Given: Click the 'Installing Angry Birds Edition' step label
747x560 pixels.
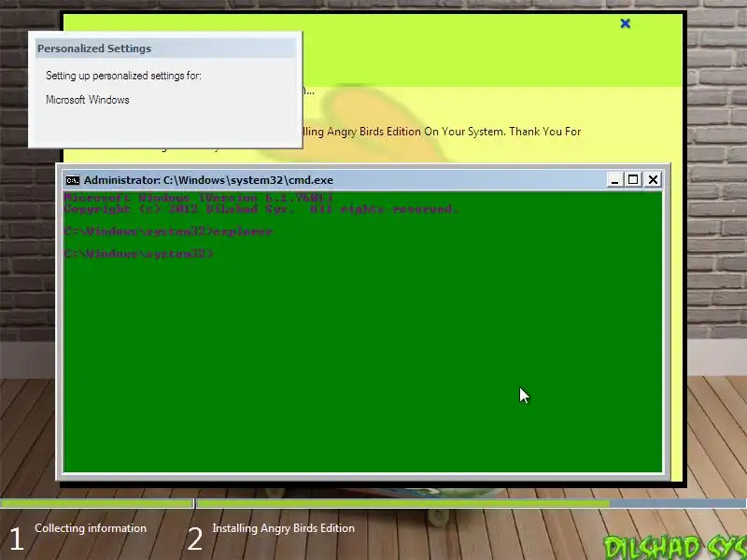Looking at the screenshot, I should 284,528.
